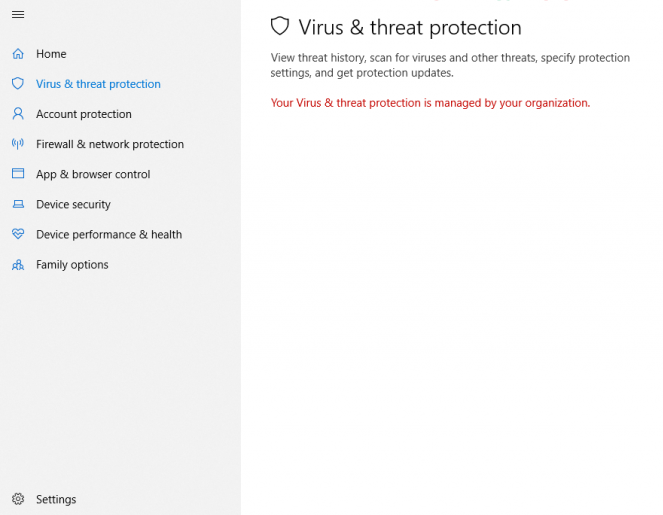Open Settings at the sidebar bottom
663x515 pixels.
click(56, 499)
